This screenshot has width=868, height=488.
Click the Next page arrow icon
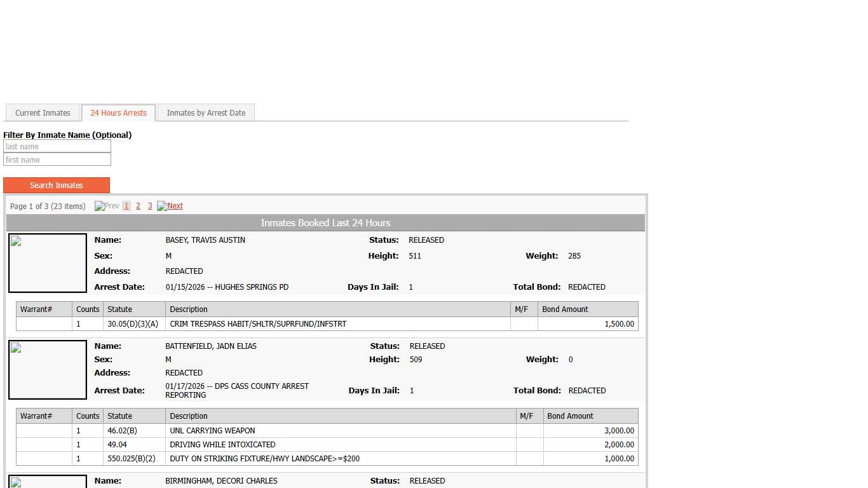(x=161, y=206)
